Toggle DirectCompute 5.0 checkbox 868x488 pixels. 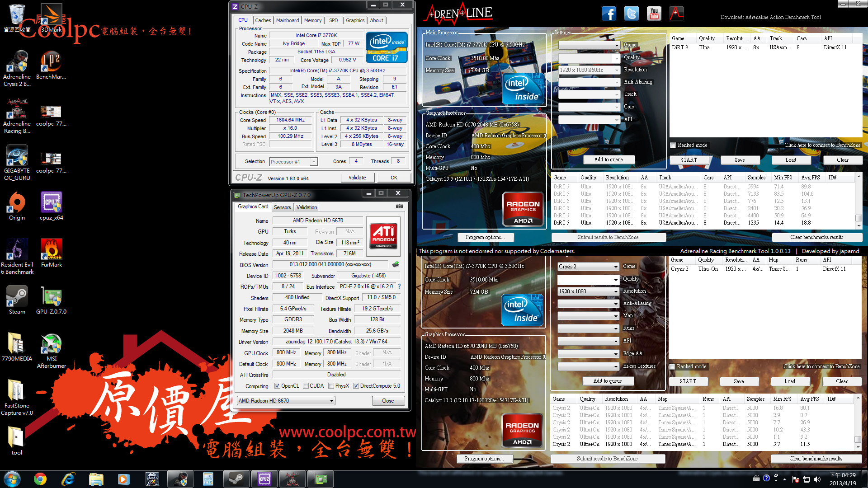tap(356, 386)
